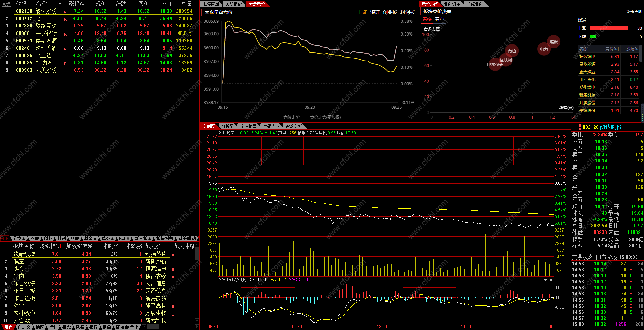Image resolution: width=644 pixels, height=330 pixels.
Task: Select the 板块指数 tab
Action: [x=165, y=238]
